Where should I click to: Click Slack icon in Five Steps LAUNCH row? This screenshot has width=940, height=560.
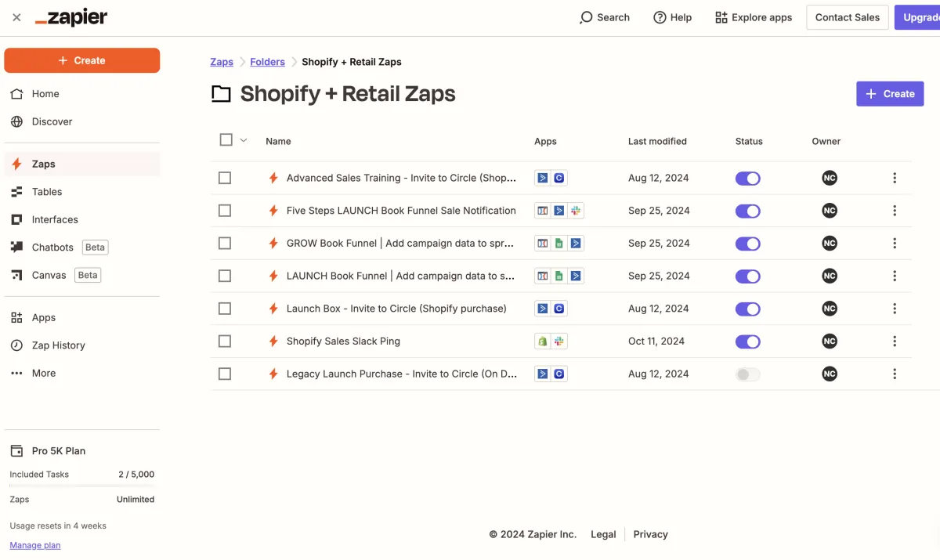coord(577,211)
